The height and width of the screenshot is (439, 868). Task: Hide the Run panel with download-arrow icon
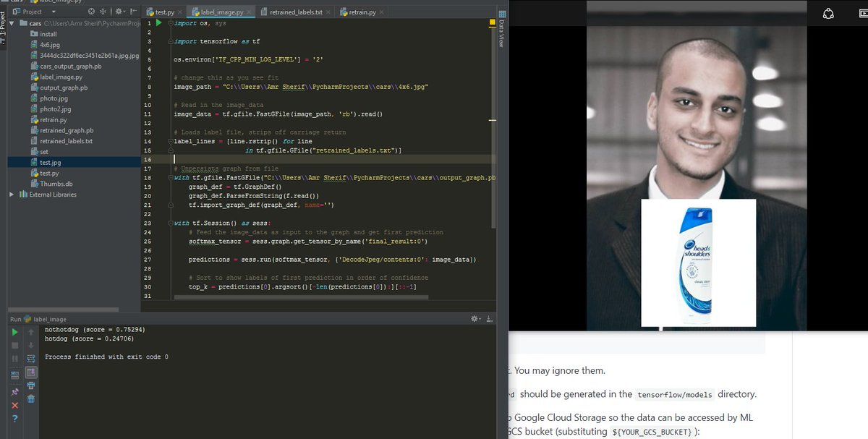click(490, 318)
